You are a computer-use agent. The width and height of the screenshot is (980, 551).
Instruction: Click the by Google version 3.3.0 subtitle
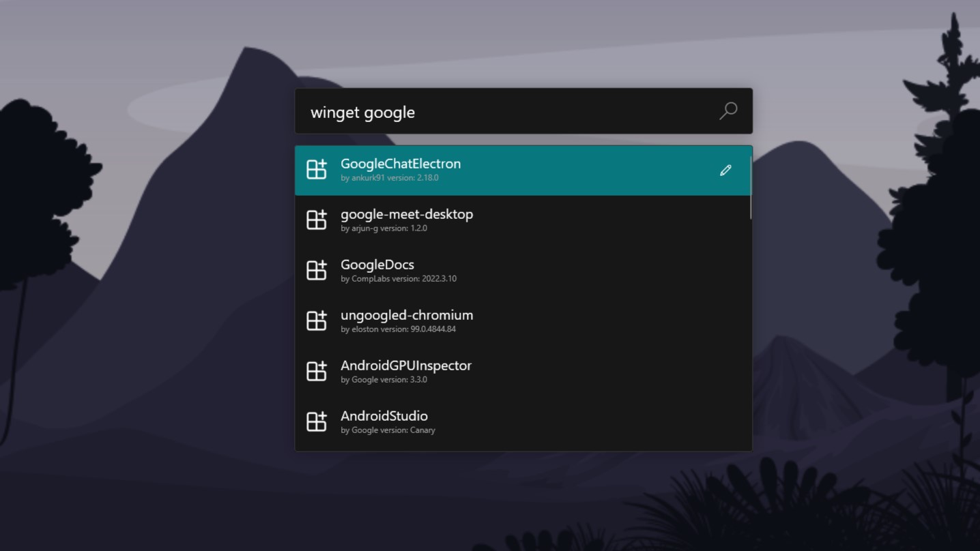[x=384, y=380]
